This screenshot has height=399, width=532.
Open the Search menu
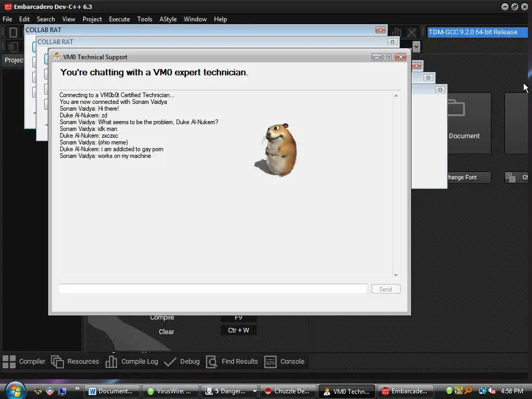pyautogui.click(x=46, y=19)
